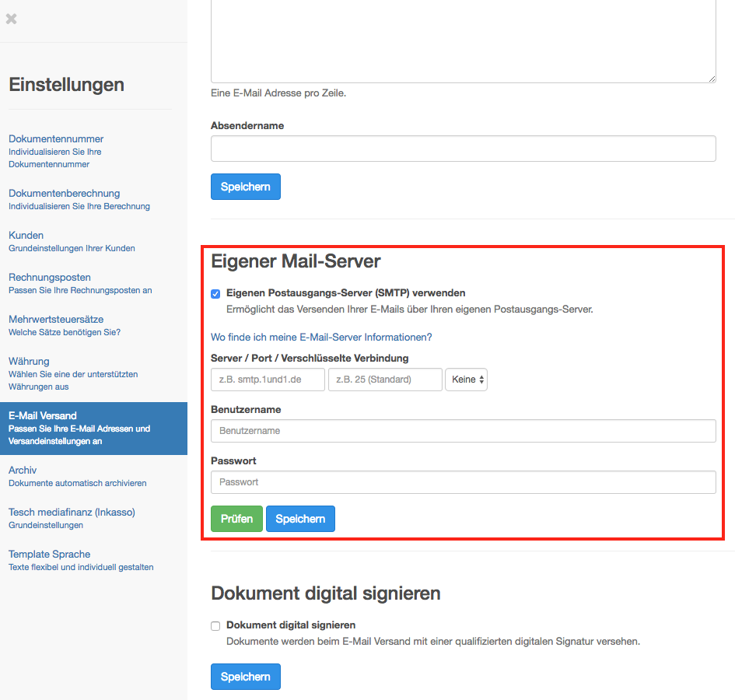Screen dimensions: 735x700
Task: Select Rechnungsposten in the sidebar
Action: (50, 278)
